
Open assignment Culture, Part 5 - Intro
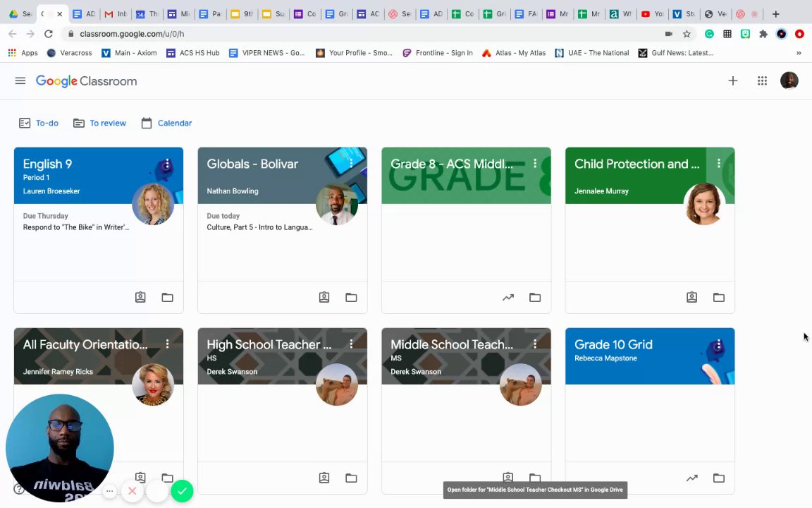(x=259, y=227)
